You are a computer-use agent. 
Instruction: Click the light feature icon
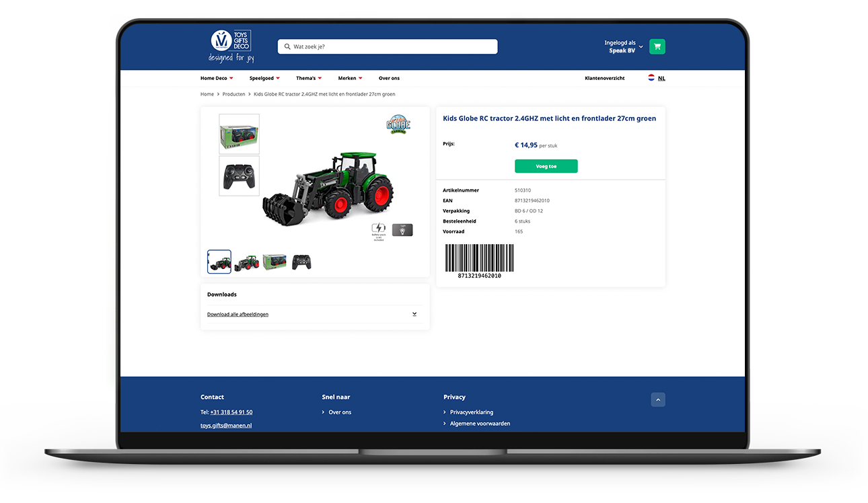point(402,230)
